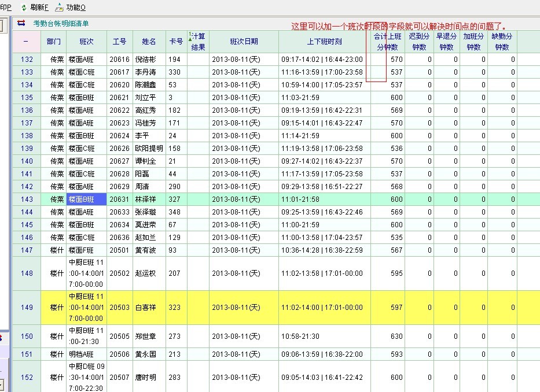Click the 合计上班分钟数 column header
Image resolution: width=540 pixels, height=392 pixels.
(387, 42)
